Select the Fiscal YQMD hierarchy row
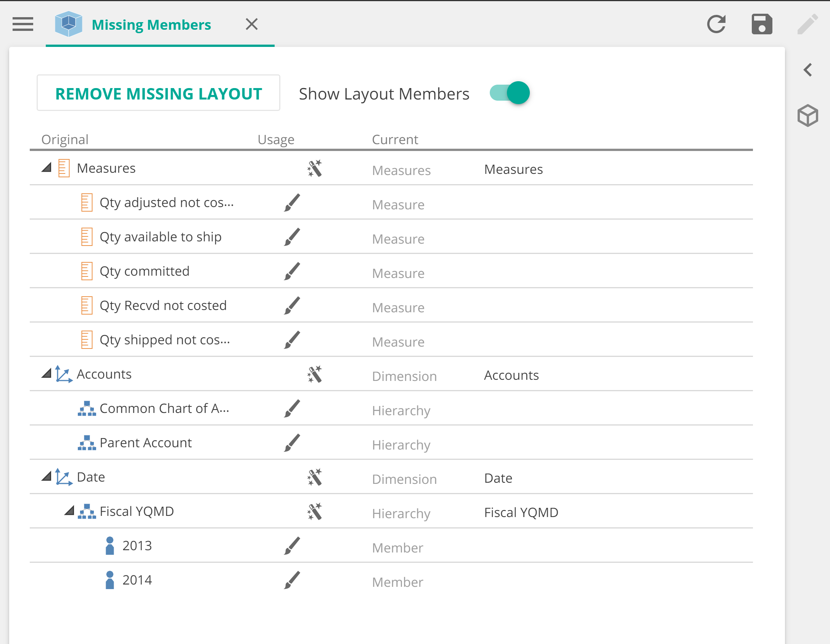 click(137, 511)
